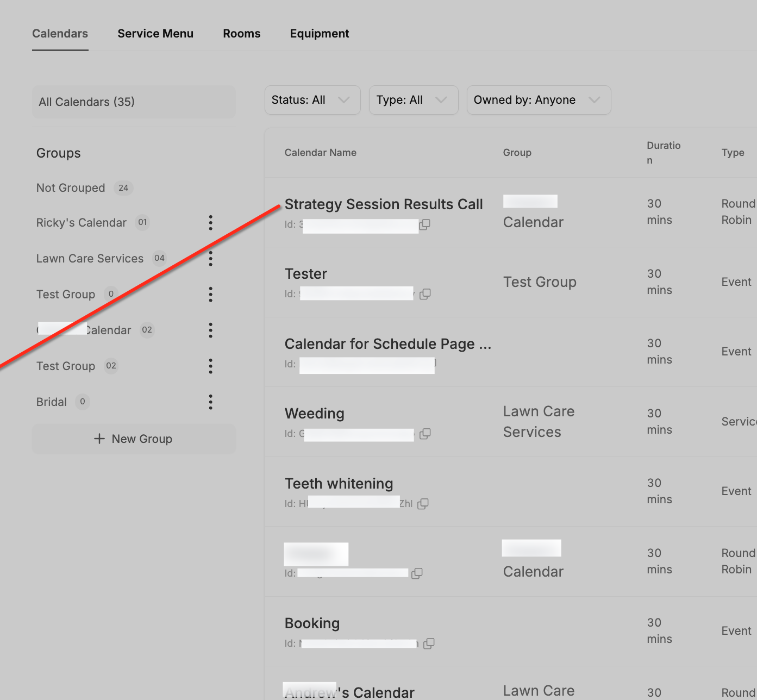Viewport: 757px width, 700px height.
Task: Click the plus icon beside New Group
Action: pos(99,439)
